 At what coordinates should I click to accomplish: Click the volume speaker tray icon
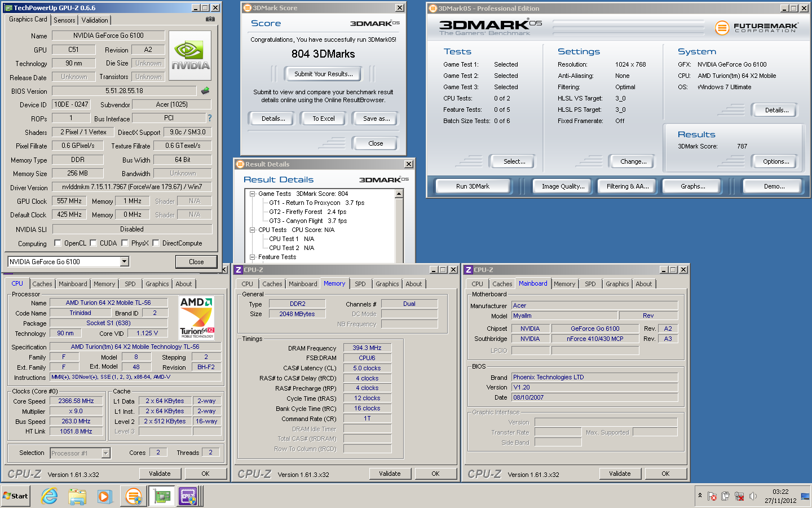(x=753, y=497)
